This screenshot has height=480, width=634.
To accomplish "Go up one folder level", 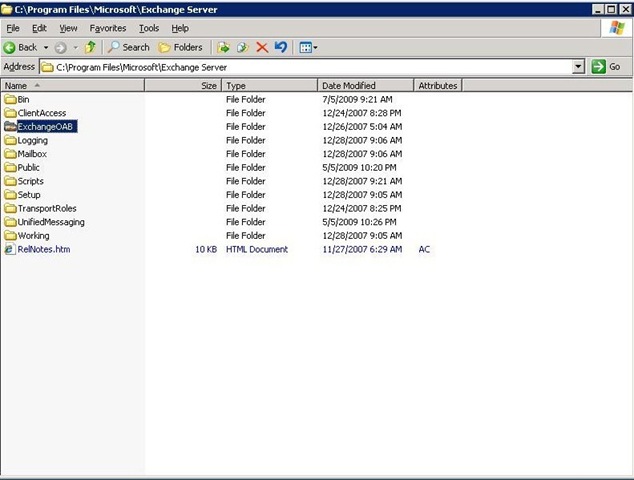I will click(90, 47).
